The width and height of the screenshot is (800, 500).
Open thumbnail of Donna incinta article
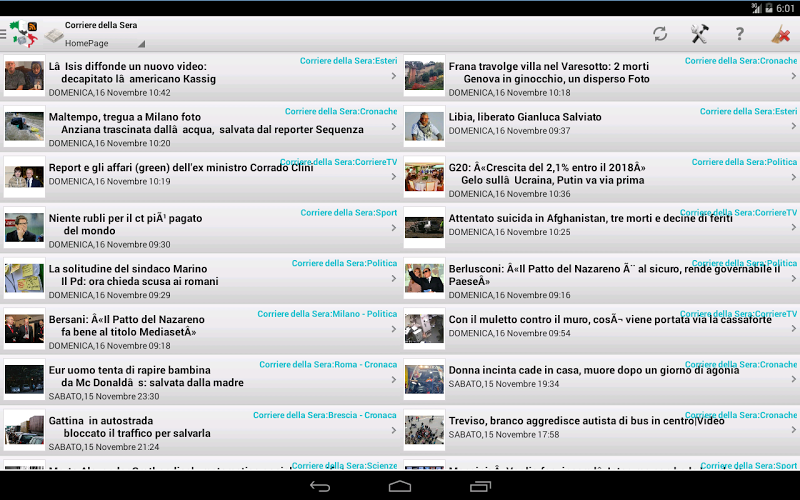pyautogui.click(x=424, y=379)
